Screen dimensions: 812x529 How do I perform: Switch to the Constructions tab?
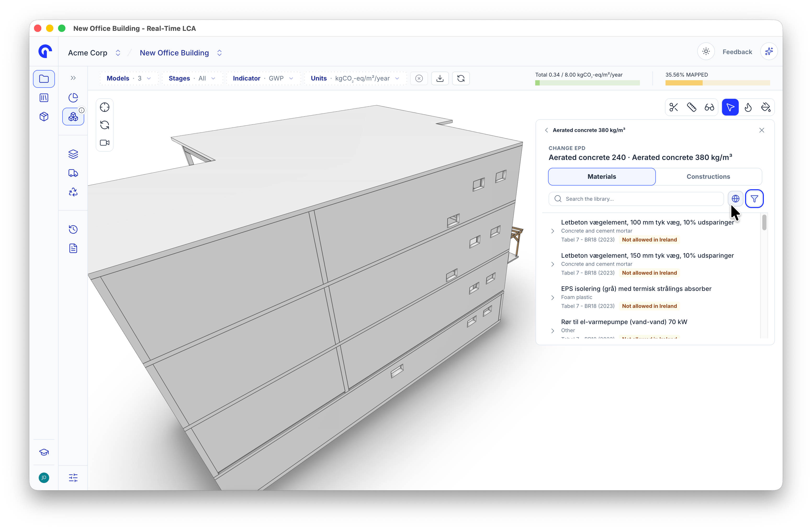pyautogui.click(x=708, y=177)
